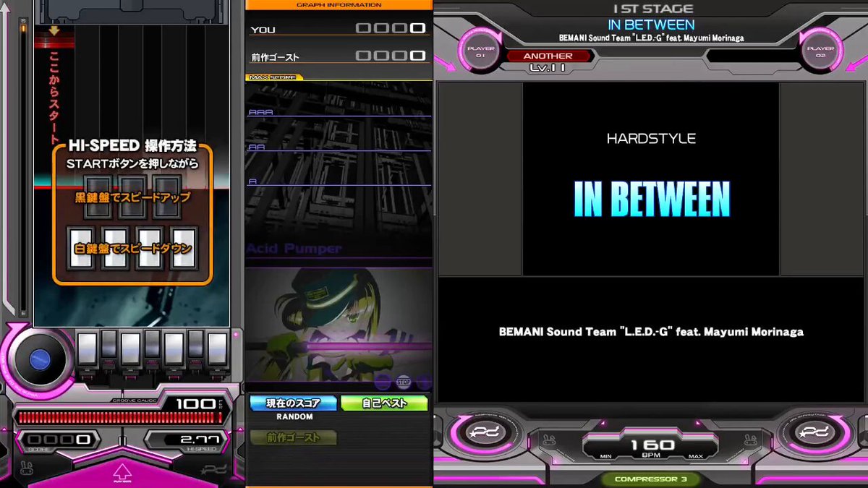Click the large blue IN BETWEEN title
The image size is (868, 488).
coord(652,200)
